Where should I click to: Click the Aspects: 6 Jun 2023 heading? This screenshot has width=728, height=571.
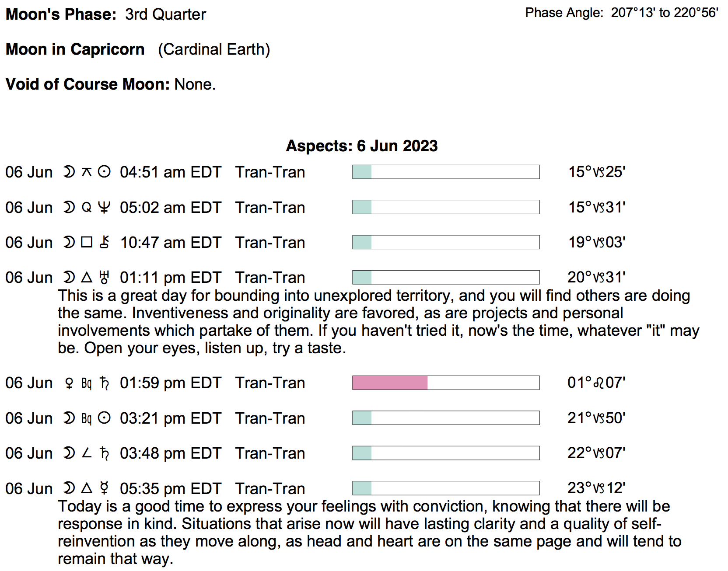361,146
